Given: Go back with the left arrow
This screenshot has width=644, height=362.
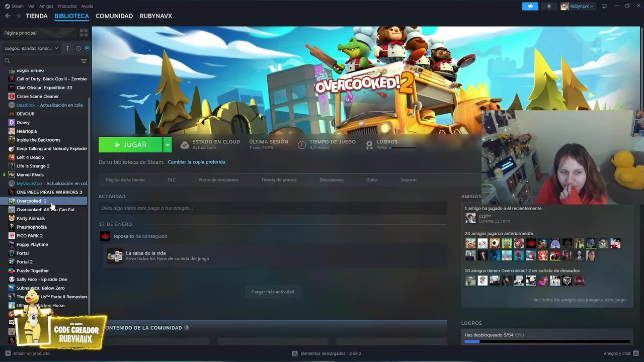Looking at the screenshot, I should [x=8, y=16].
